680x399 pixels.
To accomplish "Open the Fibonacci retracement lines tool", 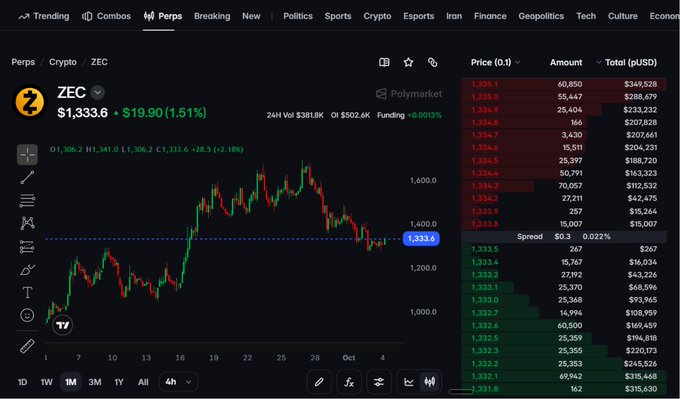I will [x=27, y=200].
